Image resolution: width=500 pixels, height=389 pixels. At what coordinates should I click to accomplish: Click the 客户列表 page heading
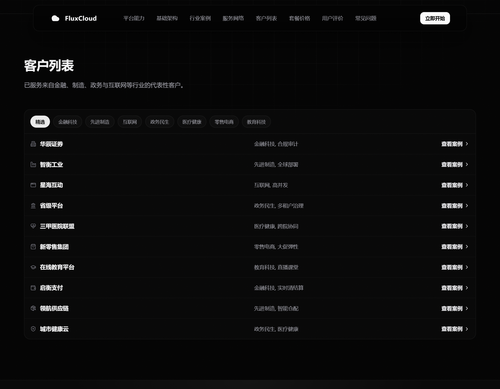point(49,65)
